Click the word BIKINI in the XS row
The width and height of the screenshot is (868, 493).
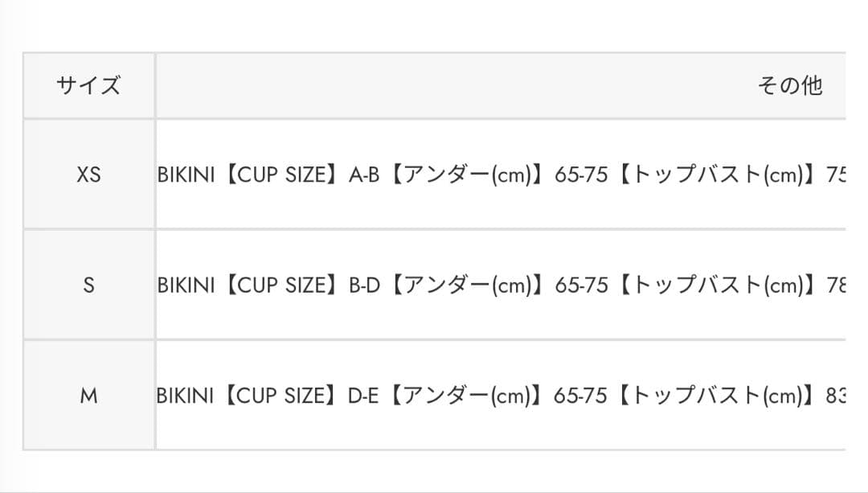[x=186, y=174]
